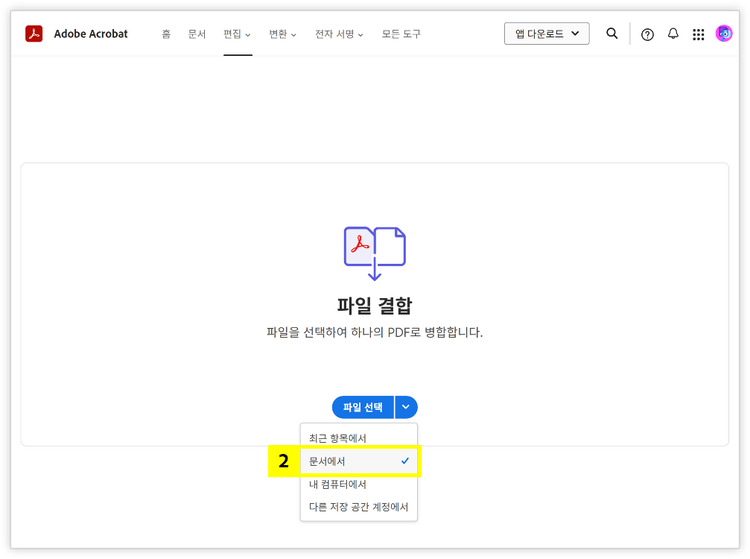
Task: Select 다른 저장 공간 계정에서
Action: 359,507
